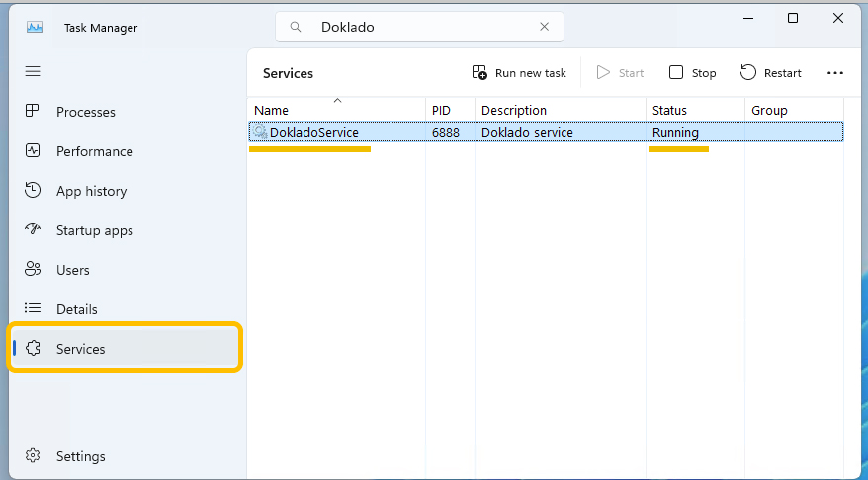
Task: Sort by the PID column
Action: click(x=450, y=110)
